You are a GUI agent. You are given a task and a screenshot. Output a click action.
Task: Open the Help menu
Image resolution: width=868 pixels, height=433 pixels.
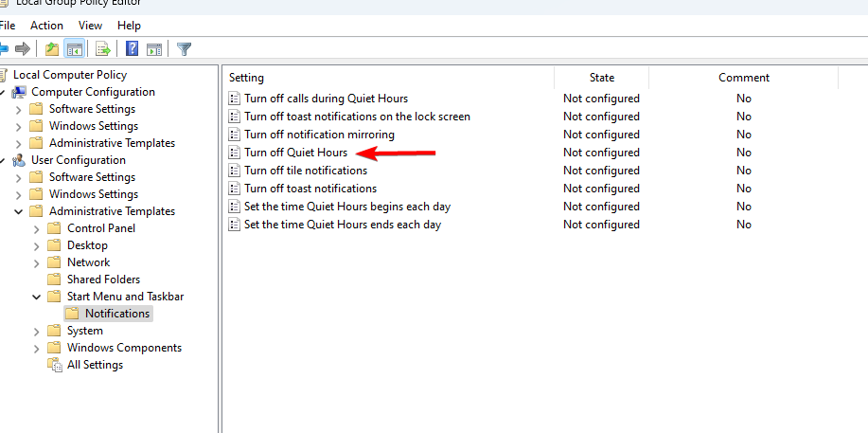pyautogui.click(x=130, y=26)
